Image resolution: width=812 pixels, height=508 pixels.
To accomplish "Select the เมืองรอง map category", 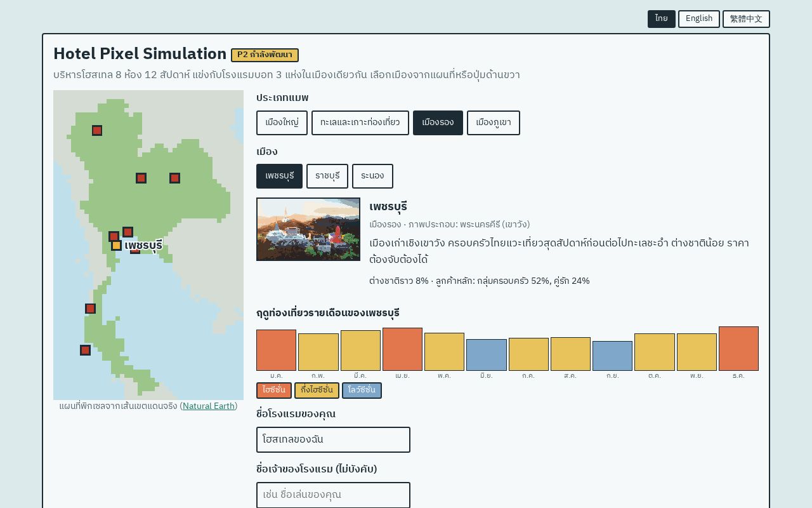I will (438, 123).
